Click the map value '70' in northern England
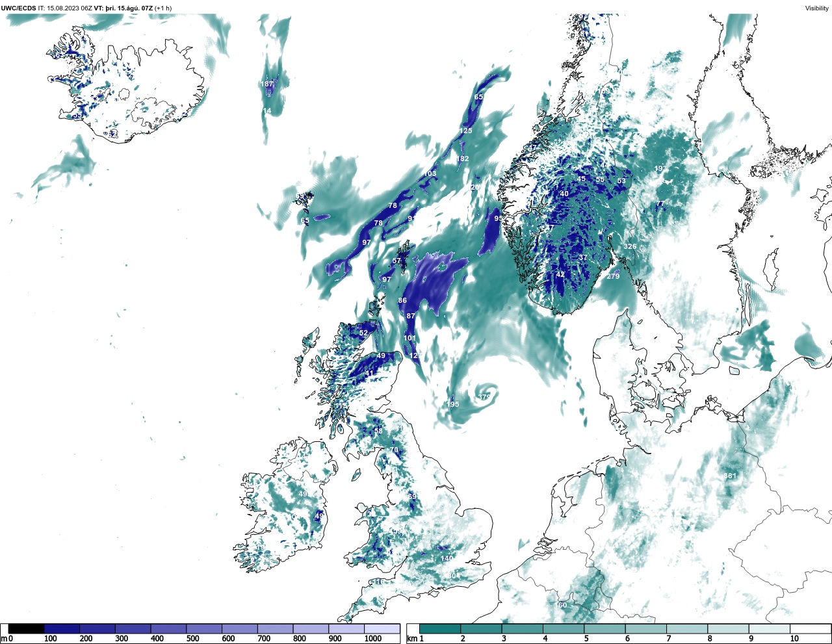The height and width of the screenshot is (644, 832). (x=394, y=450)
